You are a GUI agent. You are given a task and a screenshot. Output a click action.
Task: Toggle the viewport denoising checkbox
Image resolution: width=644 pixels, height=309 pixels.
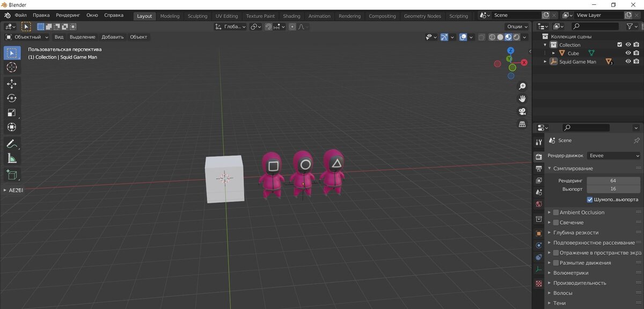tap(590, 199)
